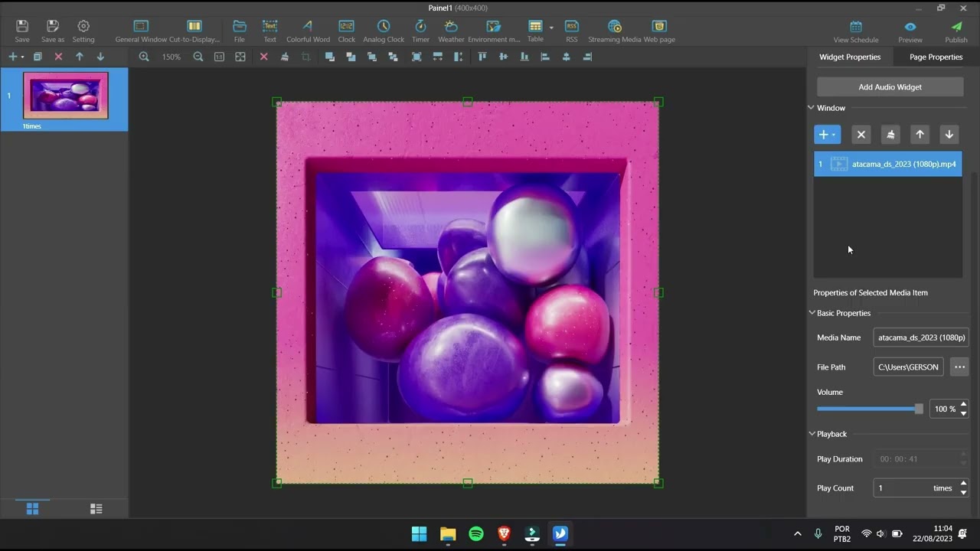
Task: Increase volume percent with up stepper
Action: pos(963,404)
